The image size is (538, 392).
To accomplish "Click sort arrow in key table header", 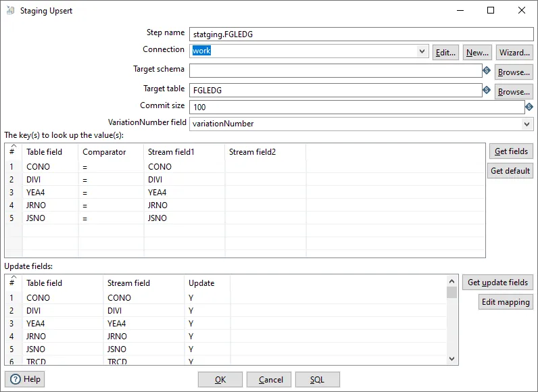I will click(x=11, y=146).
